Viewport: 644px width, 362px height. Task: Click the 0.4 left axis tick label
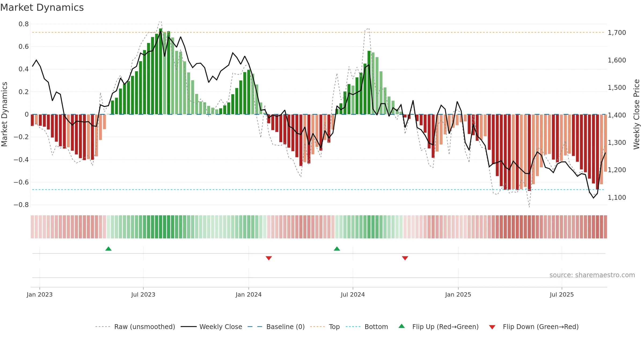tap(24, 69)
